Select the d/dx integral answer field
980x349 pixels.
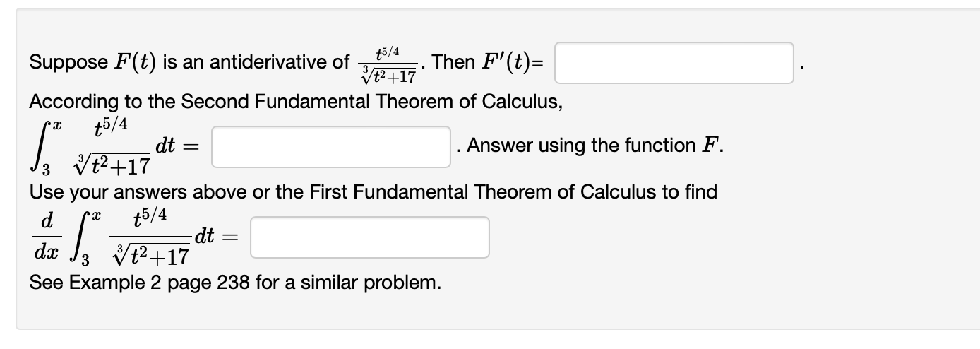coord(370,237)
